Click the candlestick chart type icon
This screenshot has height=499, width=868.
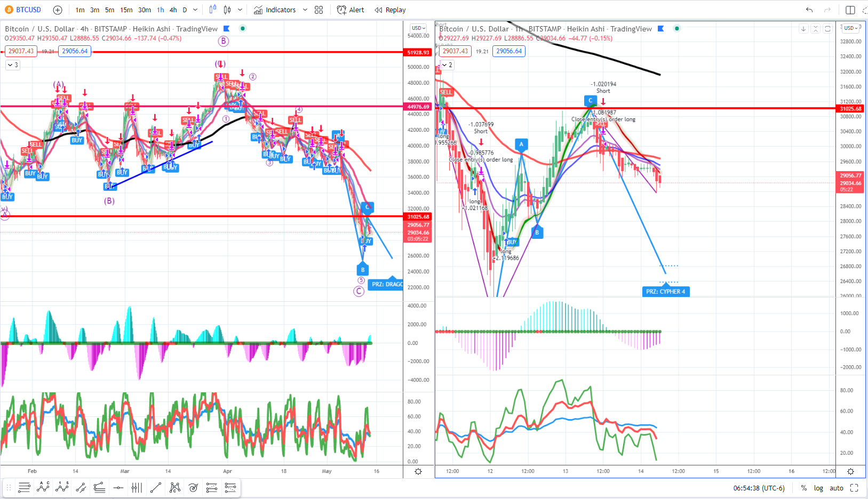pos(228,10)
